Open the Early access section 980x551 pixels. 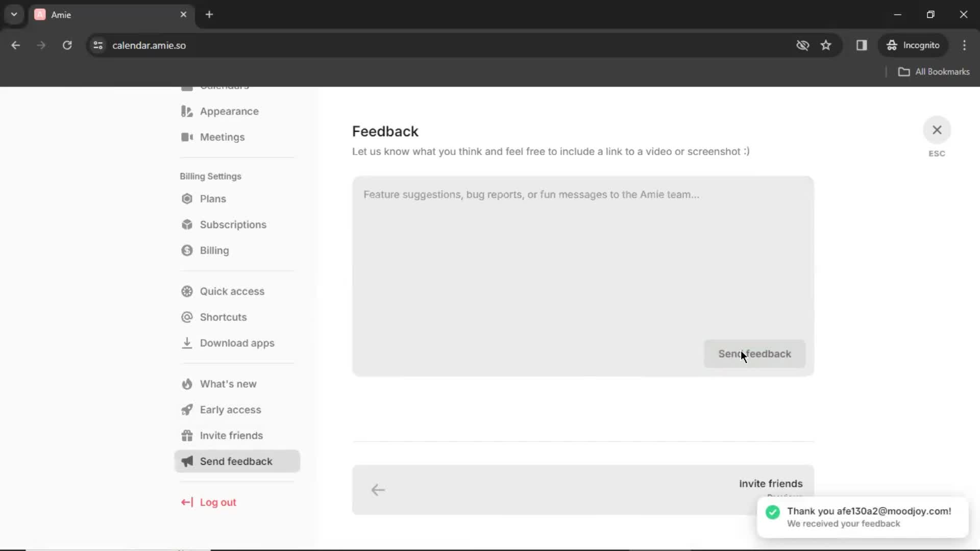231,409
